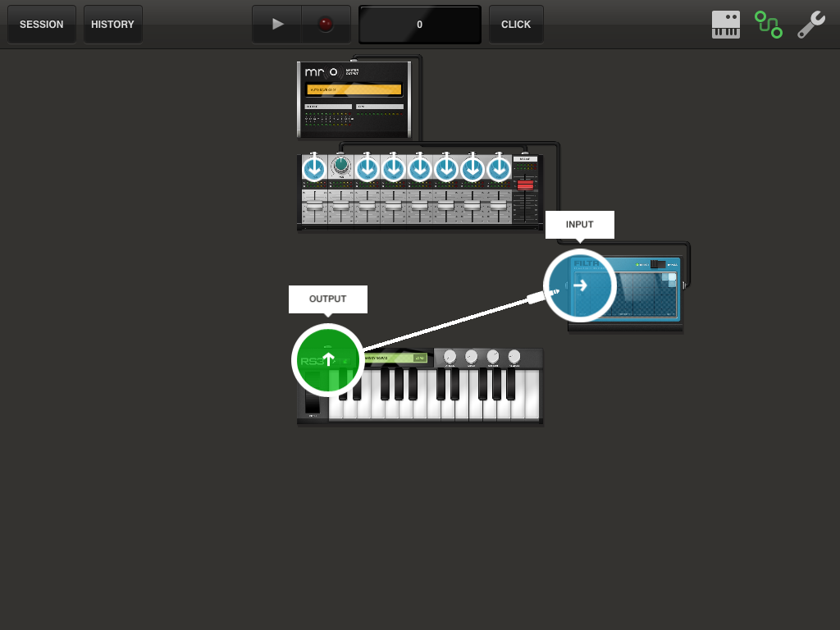Viewport: 840px width, 630px height.
Task: Arm the red record button
Action: (x=325, y=24)
